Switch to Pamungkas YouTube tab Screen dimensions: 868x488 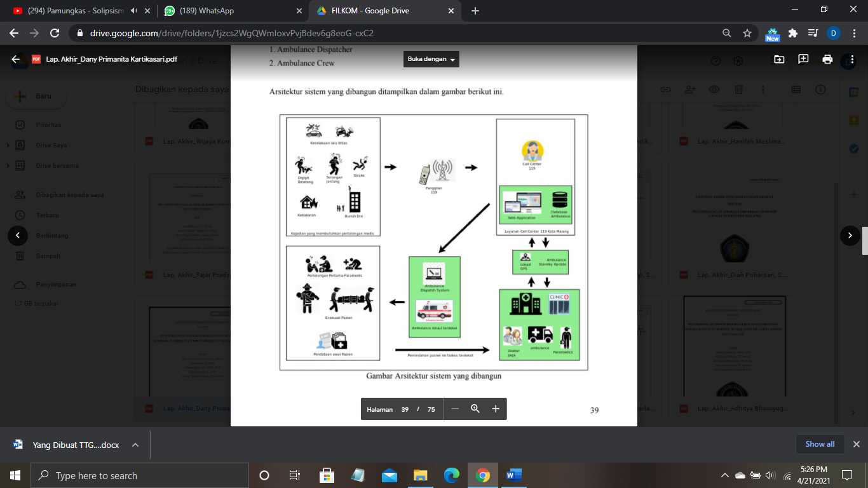click(x=75, y=11)
